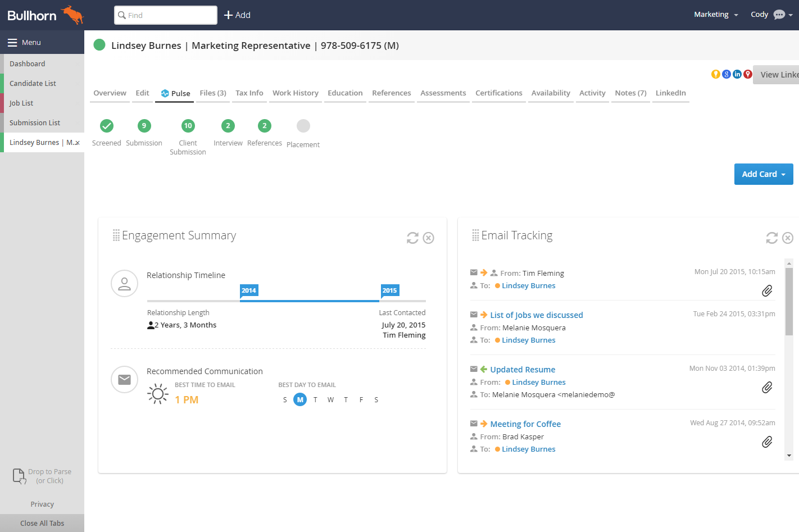Image resolution: width=799 pixels, height=532 pixels.
Task: Open the Notes (7) tab
Action: tap(630, 93)
